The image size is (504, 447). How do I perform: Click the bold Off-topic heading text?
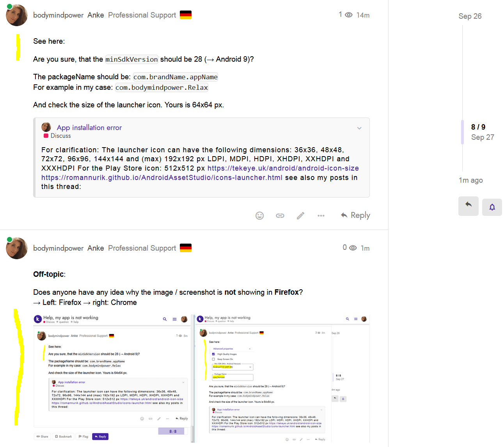pos(48,274)
